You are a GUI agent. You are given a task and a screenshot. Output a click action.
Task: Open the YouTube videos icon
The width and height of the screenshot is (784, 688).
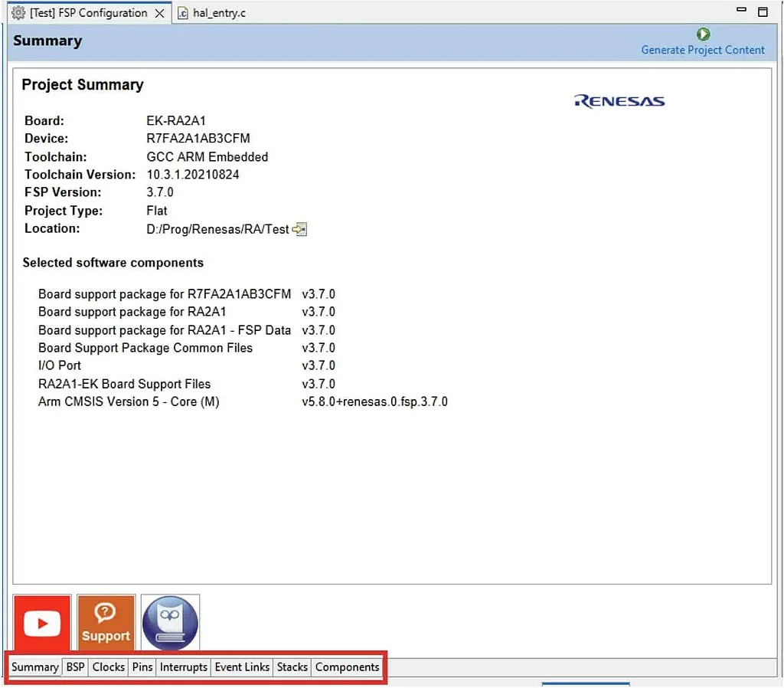coord(41,622)
